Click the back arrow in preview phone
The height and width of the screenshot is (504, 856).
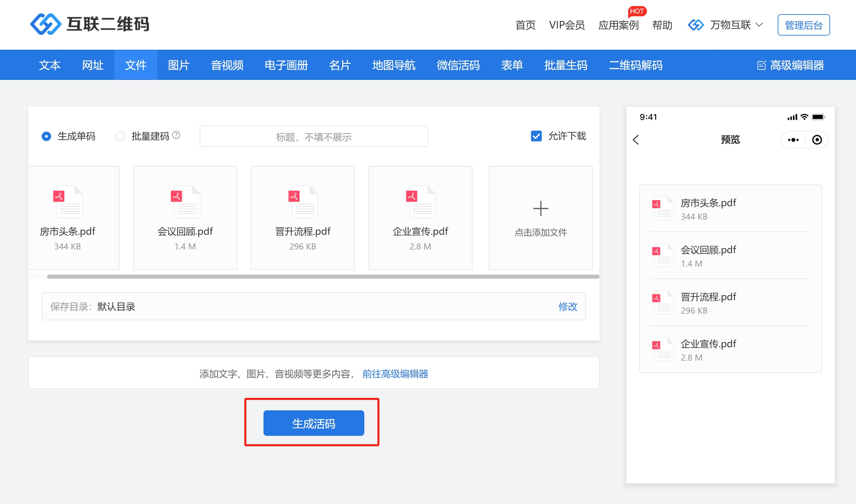[x=636, y=140]
